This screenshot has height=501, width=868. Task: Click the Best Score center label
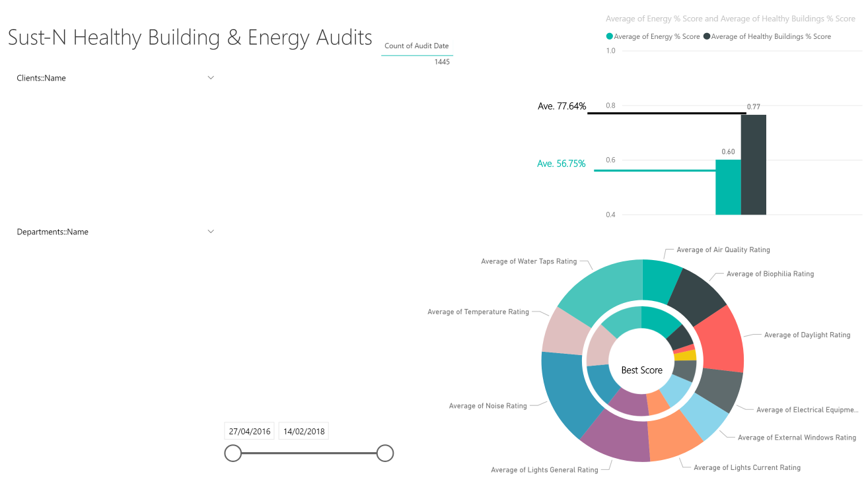(642, 370)
